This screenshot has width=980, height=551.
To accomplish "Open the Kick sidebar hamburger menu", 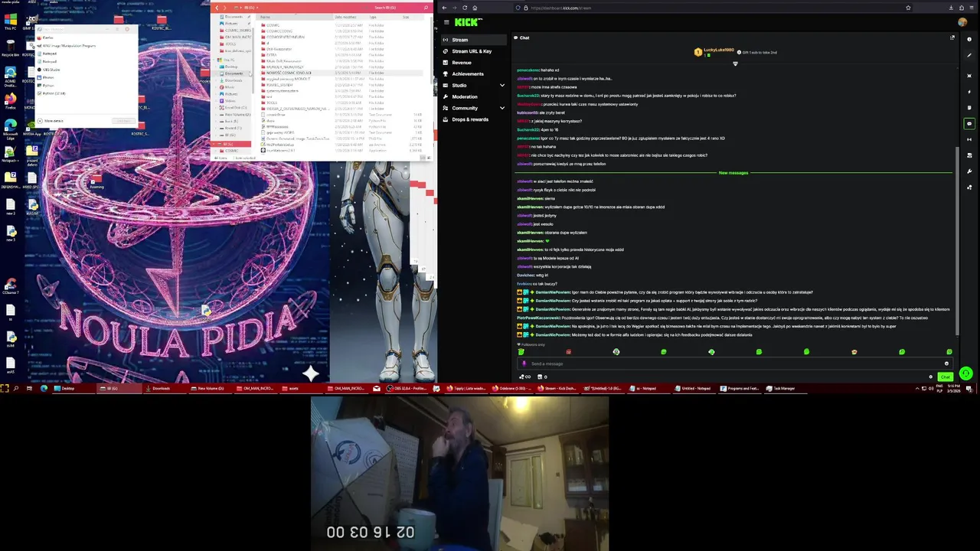I will pos(446,22).
